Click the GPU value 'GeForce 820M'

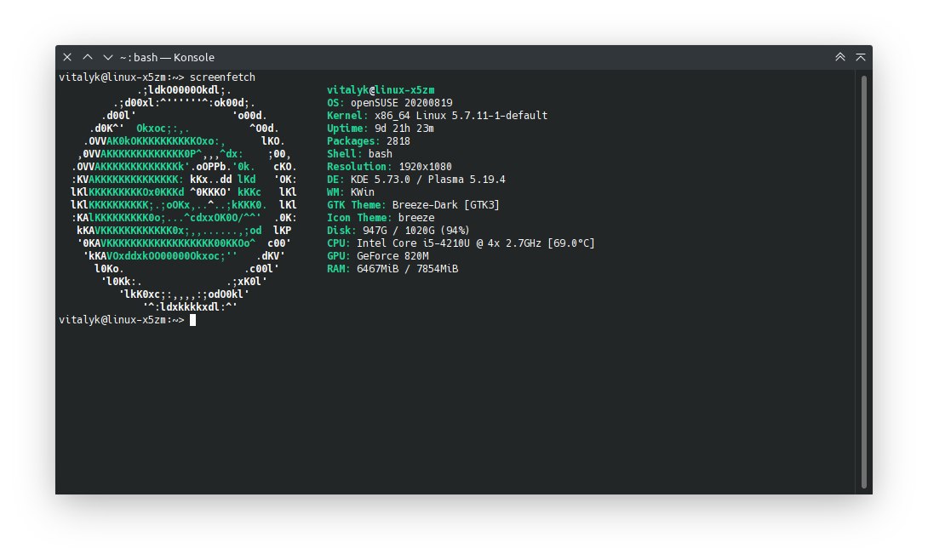coord(392,256)
